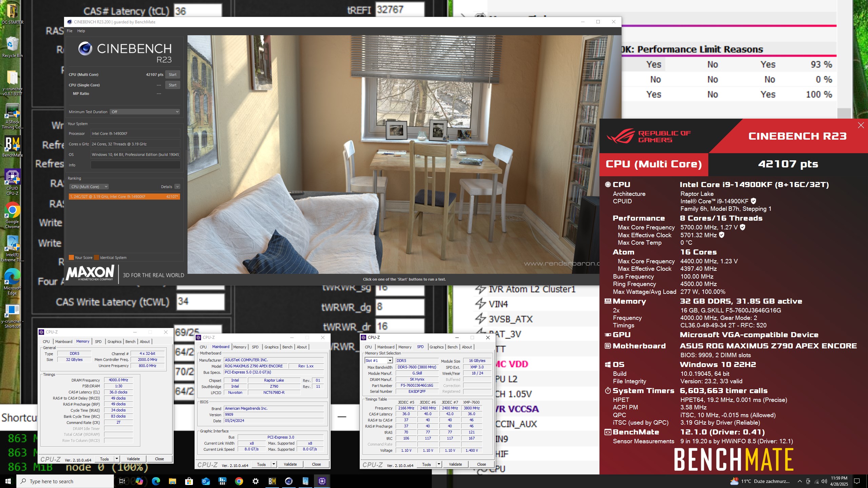Switch to Bench tab in CPU-Z Mainboard window

(x=287, y=347)
